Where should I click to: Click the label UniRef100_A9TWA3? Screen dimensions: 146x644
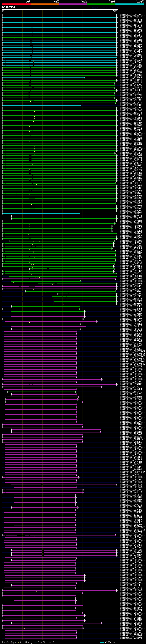point(131,278)
